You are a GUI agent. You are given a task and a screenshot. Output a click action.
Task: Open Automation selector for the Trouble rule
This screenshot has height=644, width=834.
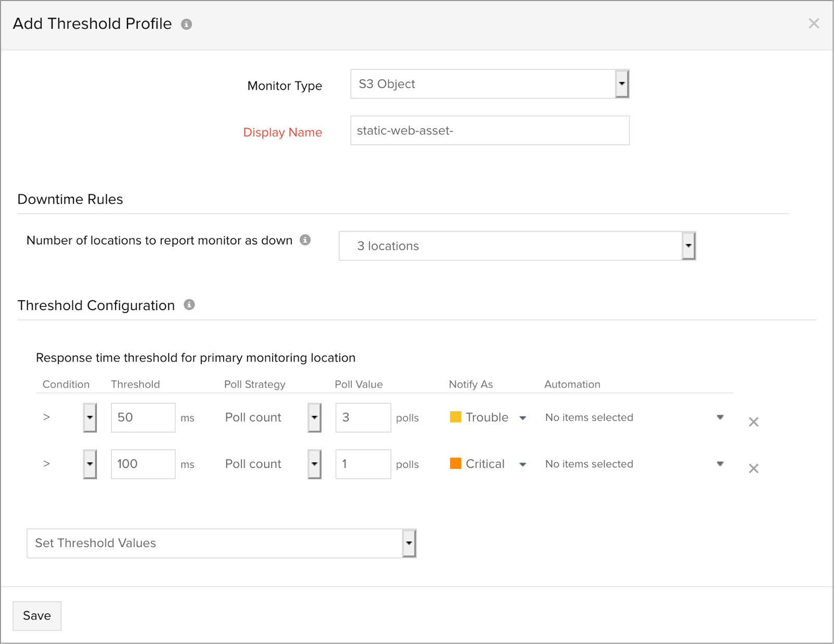click(x=720, y=417)
